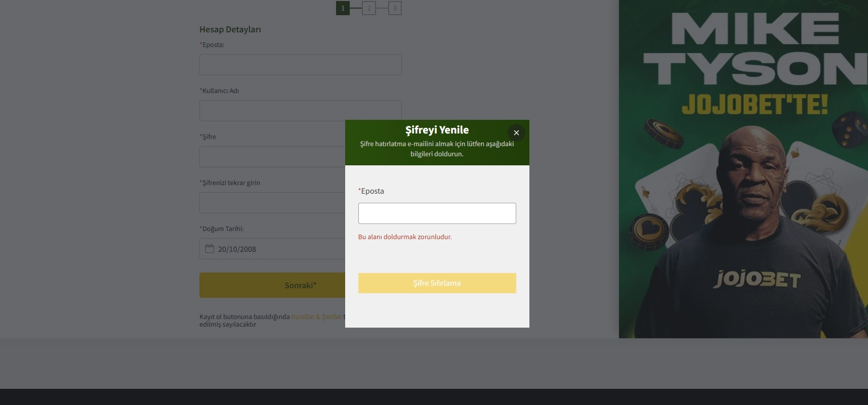
Task: Go to registration step 2
Action: tap(369, 8)
